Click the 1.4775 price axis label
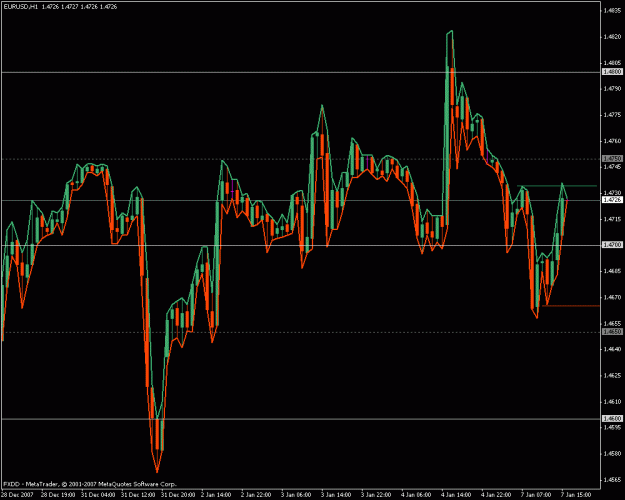This screenshot has height=500, width=625. coord(612,115)
